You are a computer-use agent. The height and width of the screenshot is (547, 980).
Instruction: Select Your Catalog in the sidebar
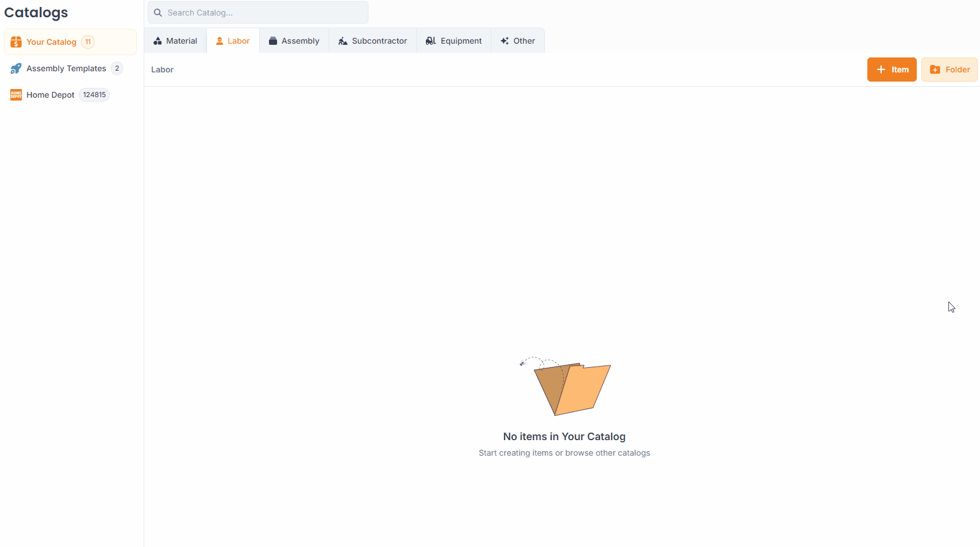click(52, 41)
